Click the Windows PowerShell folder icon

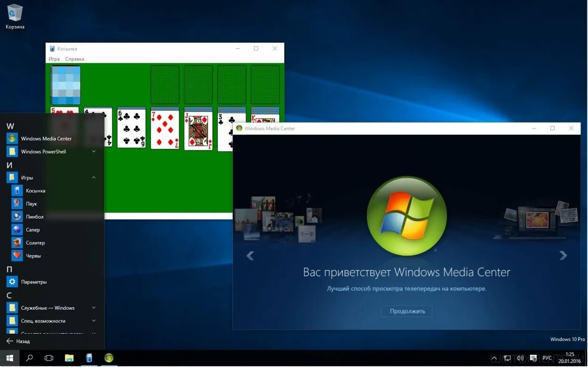12,151
